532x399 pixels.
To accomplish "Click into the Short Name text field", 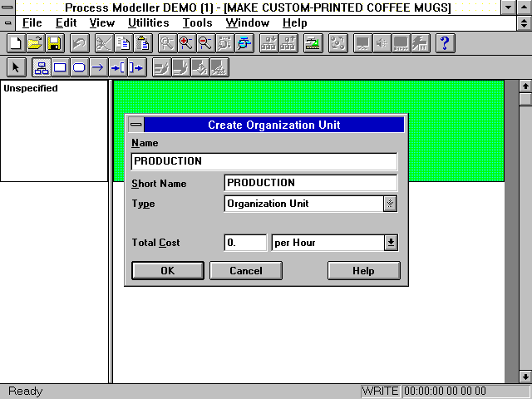I will click(x=310, y=183).
